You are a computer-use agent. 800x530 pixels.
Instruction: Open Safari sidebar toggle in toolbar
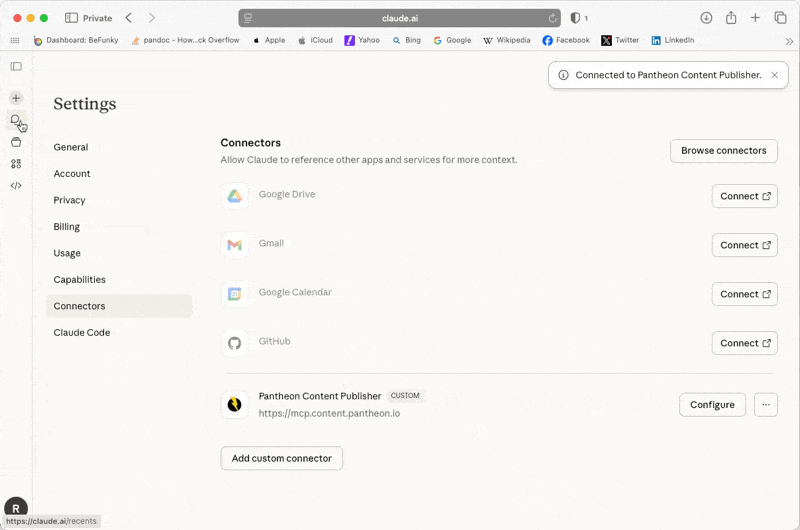71,18
